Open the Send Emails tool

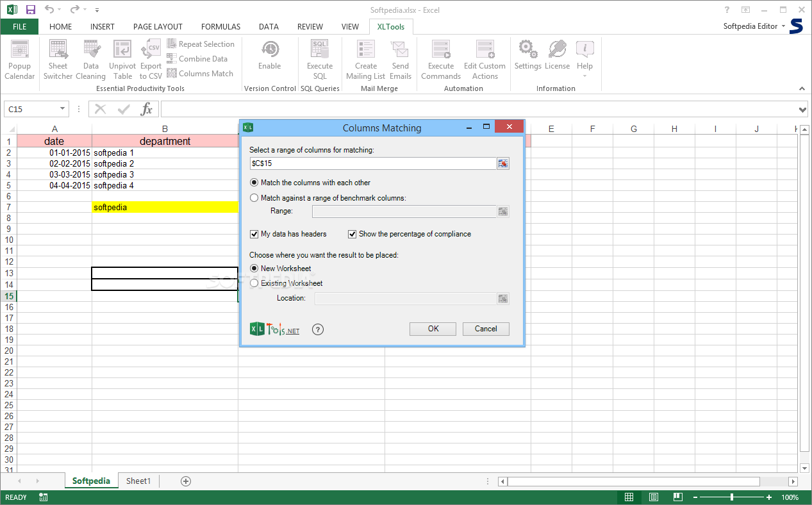point(401,60)
